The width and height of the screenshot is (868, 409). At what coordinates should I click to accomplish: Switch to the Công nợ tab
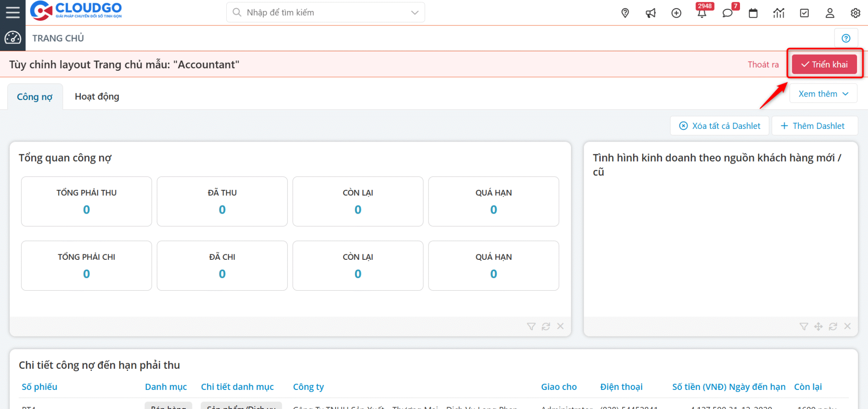pos(35,97)
